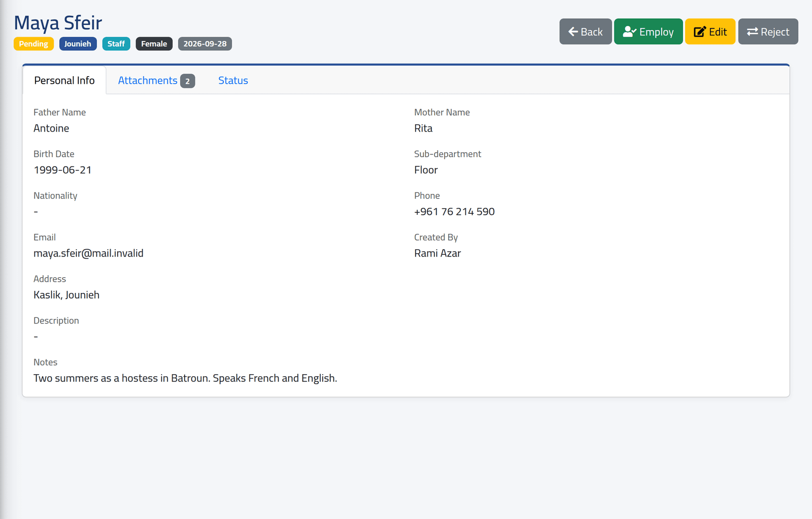
Task: Click the Employ user-check icon
Action: point(629,31)
